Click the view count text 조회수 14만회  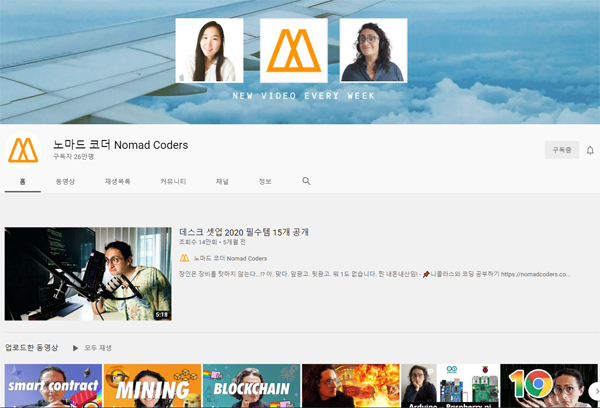click(x=198, y=242)
